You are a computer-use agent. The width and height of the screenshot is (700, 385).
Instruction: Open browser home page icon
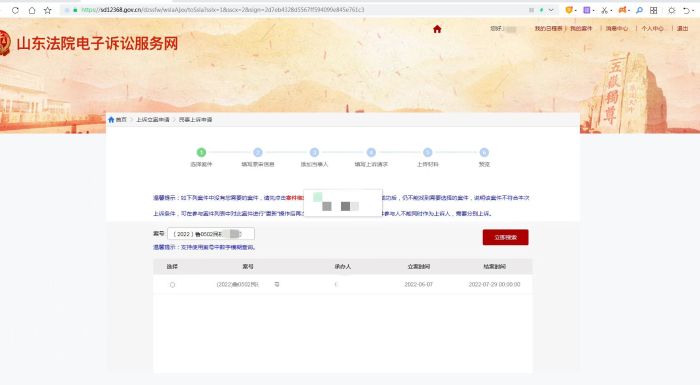point(32,10)
